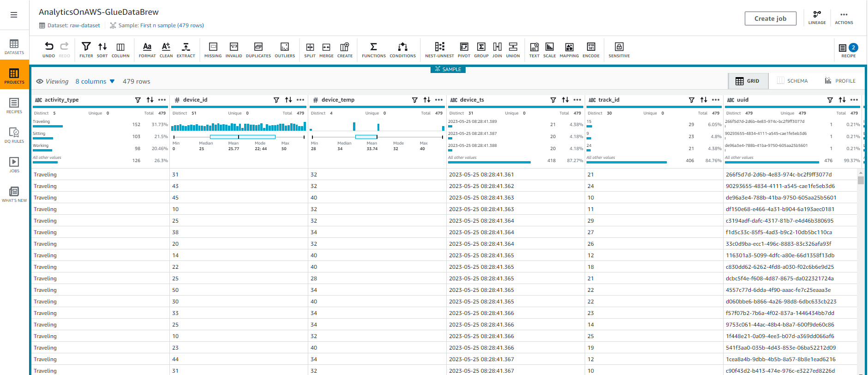Open the Group tool
This screenshot has width=868, height=375.
click(481, 49)
